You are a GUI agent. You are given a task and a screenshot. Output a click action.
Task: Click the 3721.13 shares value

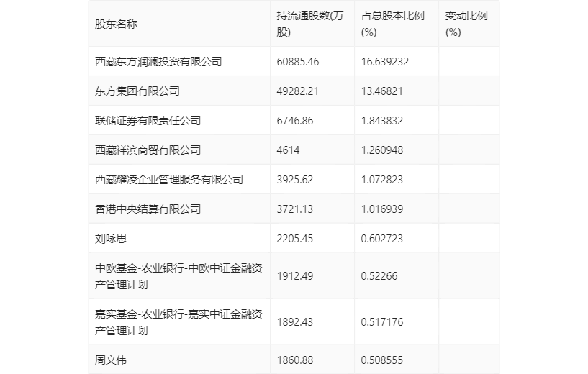click(295, 209)
